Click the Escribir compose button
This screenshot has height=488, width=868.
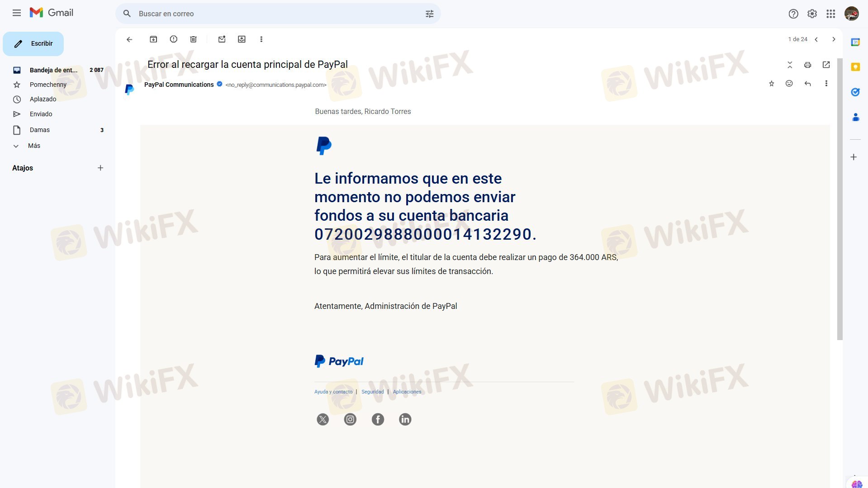tap(33, 44)
